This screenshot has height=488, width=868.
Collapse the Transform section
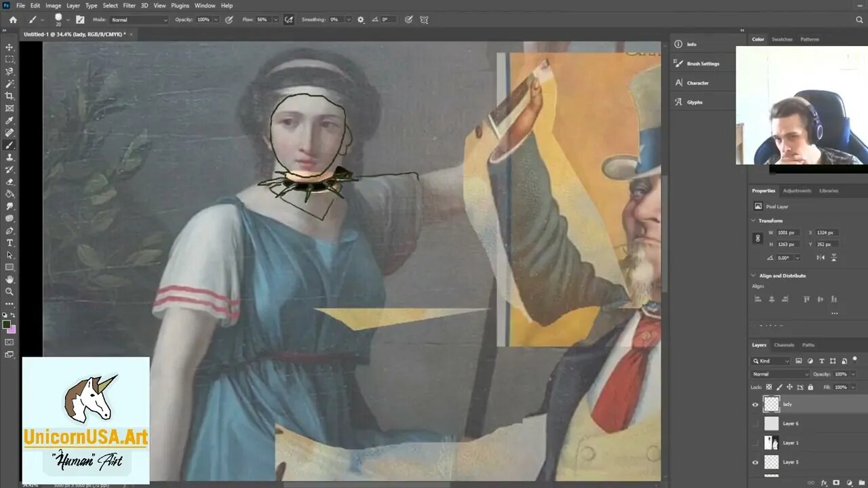click(x=753, y=221)
